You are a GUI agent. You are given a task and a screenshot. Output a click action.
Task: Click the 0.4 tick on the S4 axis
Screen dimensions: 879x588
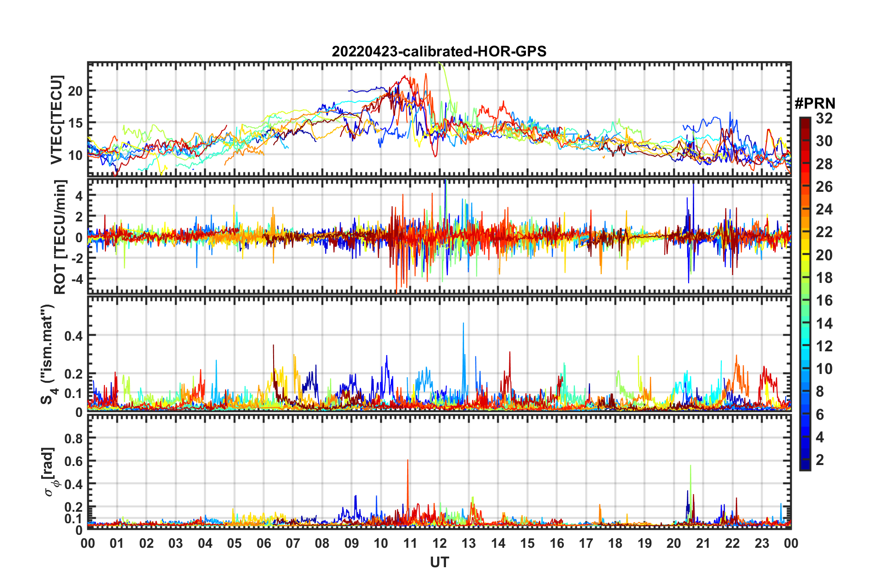(73, 336)
